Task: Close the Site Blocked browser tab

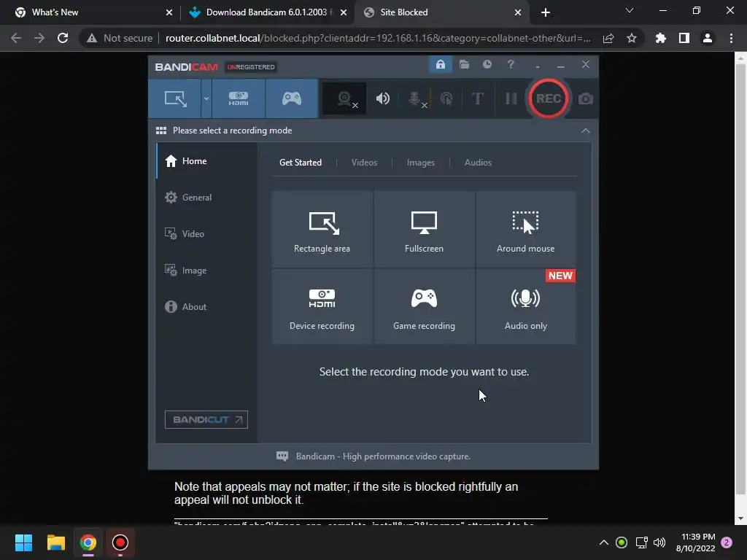Action: tap(518, 12)
